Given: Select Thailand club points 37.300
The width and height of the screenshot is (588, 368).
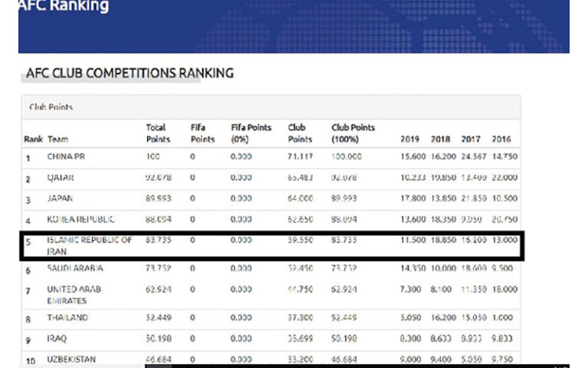Looking at the screenshot, I should coord(300,317).
